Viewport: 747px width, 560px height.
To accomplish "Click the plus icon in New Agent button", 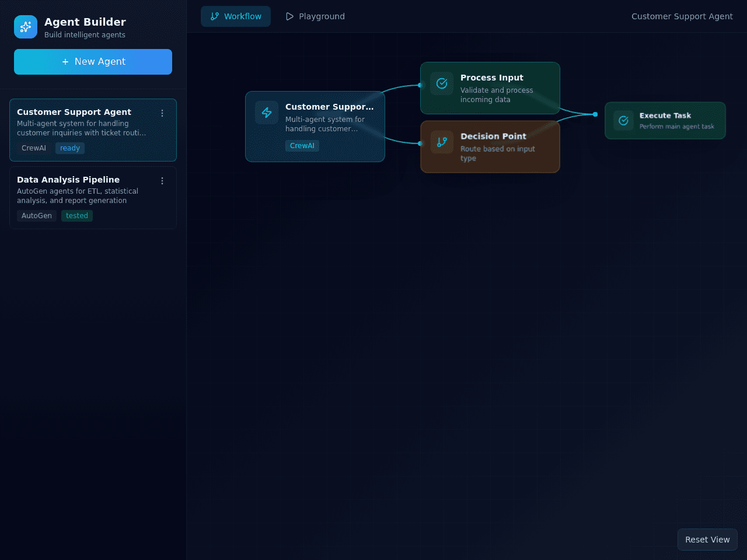I will click(x=65, y=62).
